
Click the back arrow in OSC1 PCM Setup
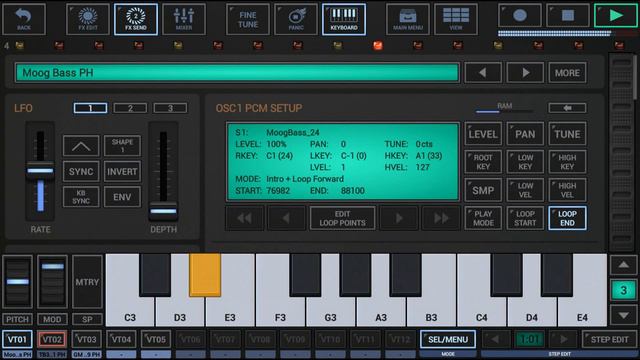point(567,108)
